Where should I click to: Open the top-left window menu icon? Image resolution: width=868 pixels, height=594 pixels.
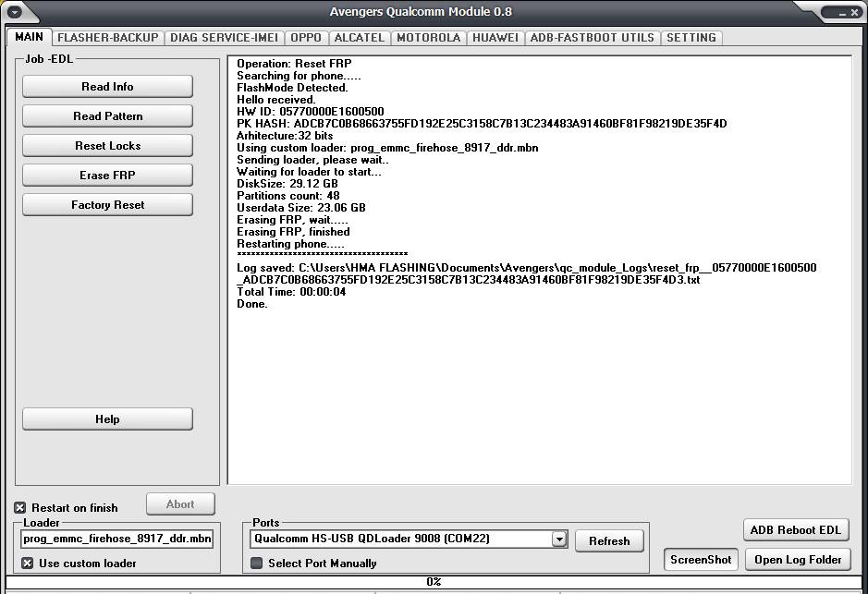[15, 12]
